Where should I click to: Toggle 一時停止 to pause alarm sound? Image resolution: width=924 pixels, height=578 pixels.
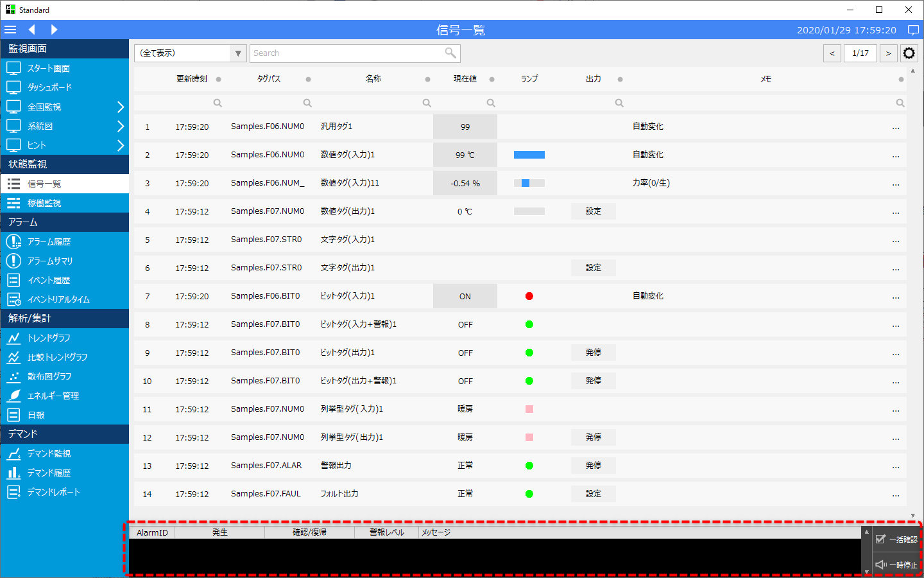(896, 565)
